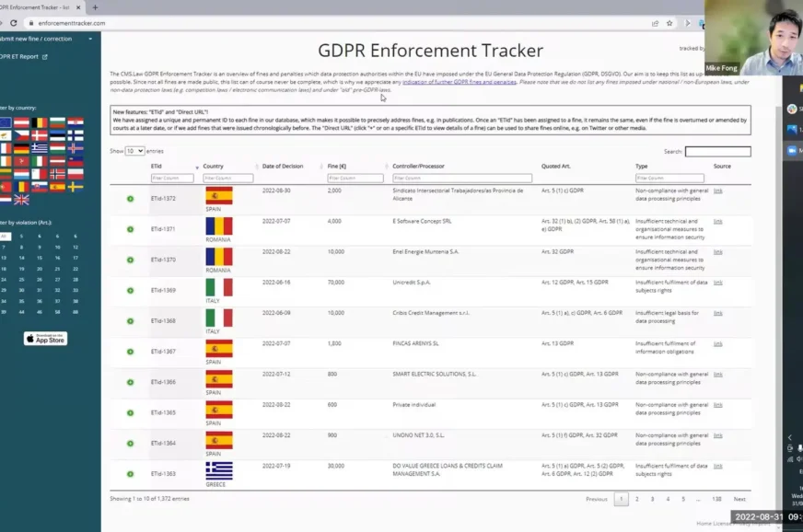
Task: Filter by the United Kingdom flag
Action: pos(21,199)
